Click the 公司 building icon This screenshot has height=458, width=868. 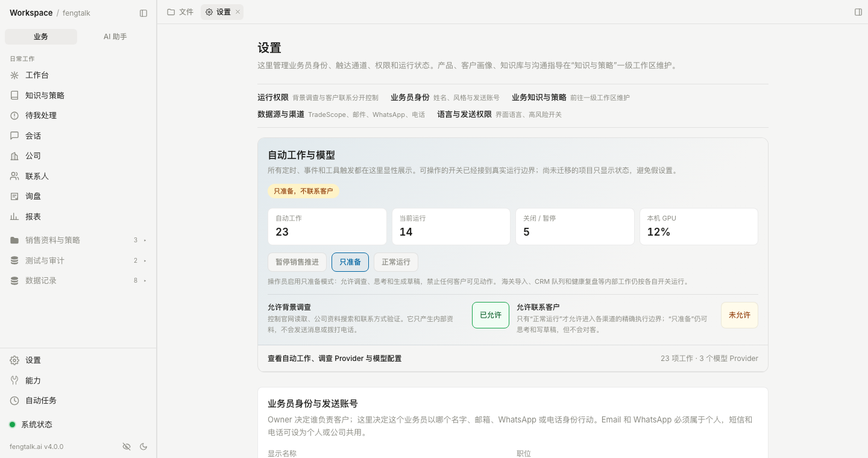pos(14,156)
